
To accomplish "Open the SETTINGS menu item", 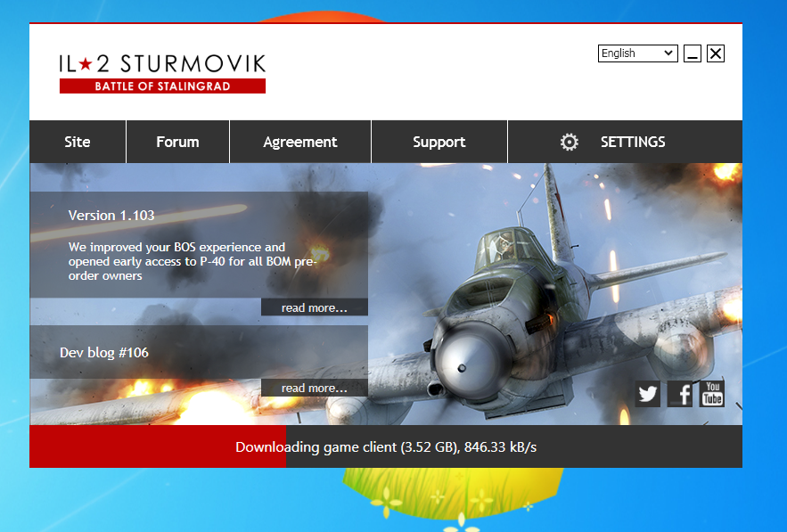I will pos(626,142).
